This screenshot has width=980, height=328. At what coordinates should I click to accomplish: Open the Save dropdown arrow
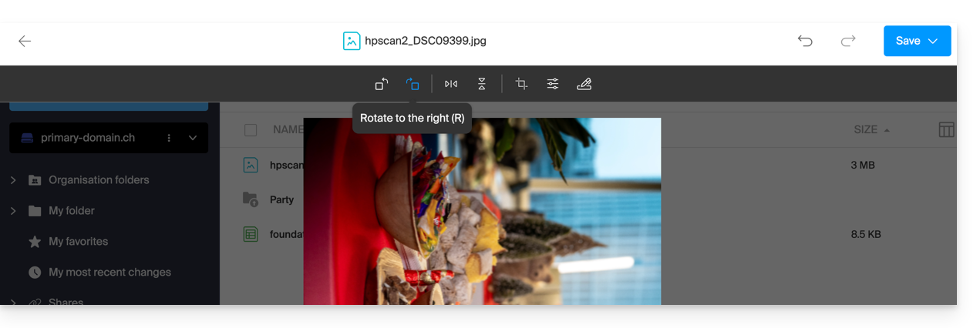tap(933, 41)
